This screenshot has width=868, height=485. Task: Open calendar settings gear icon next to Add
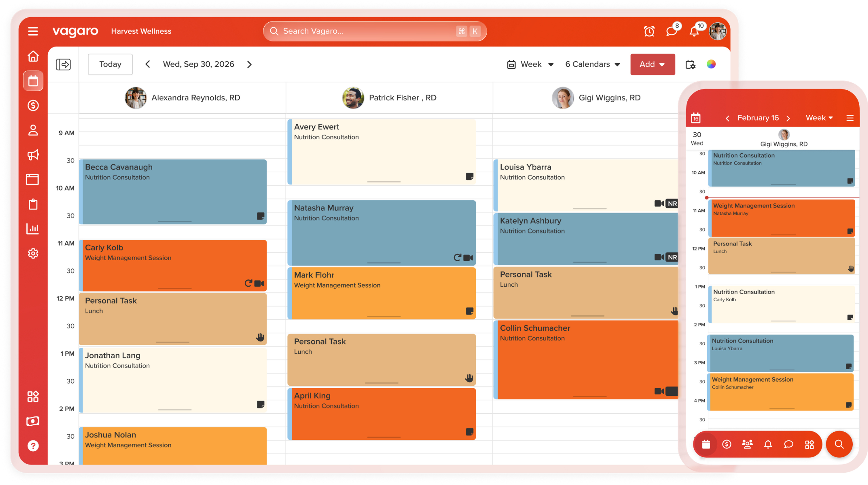(690, 64)
